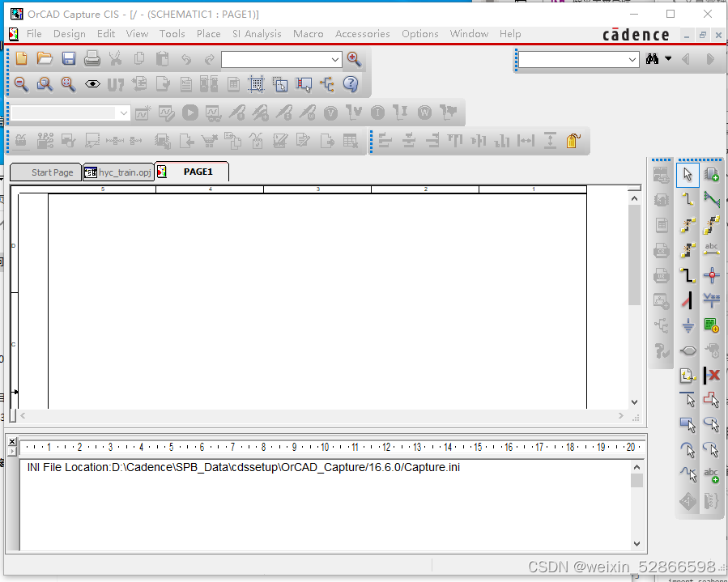The height and width of the screenshot is (582, 728).
Task: Toggle the Lock tag icon after align tools
Action: pos(573,141)
